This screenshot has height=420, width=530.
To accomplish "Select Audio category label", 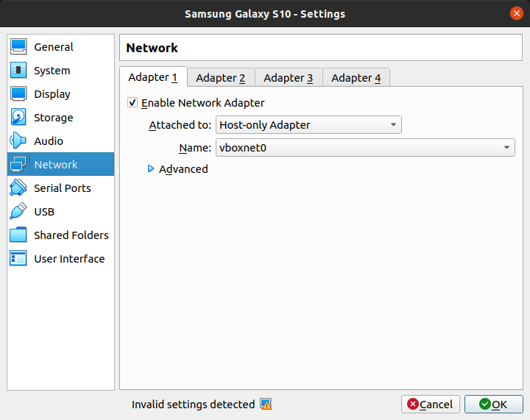I will 49,140.
